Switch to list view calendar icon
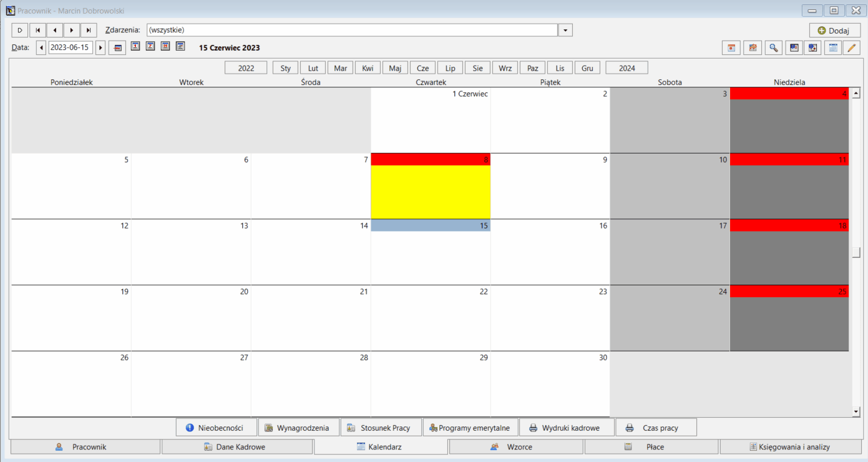 (180, 46)
